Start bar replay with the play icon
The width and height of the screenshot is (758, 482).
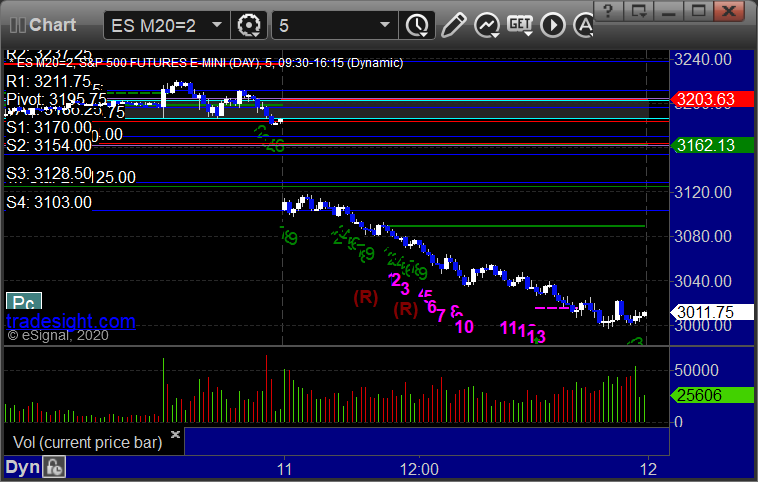tap(553, 25)
